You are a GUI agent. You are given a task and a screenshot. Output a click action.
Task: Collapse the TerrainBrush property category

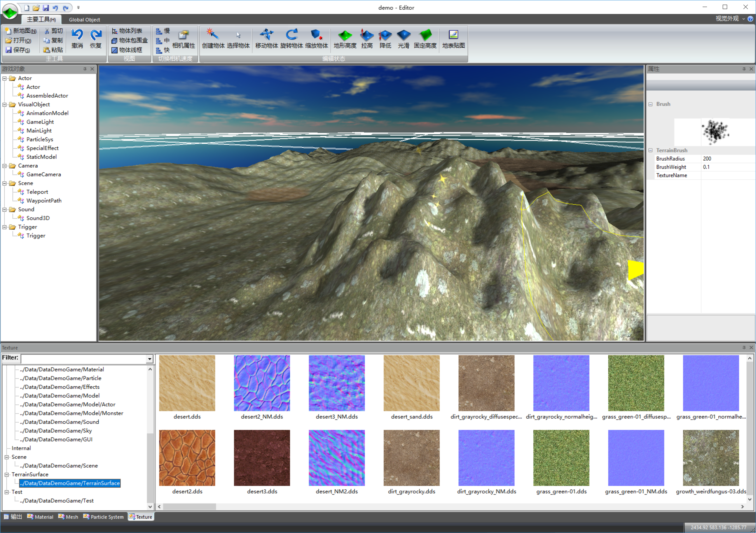point(651,150)
